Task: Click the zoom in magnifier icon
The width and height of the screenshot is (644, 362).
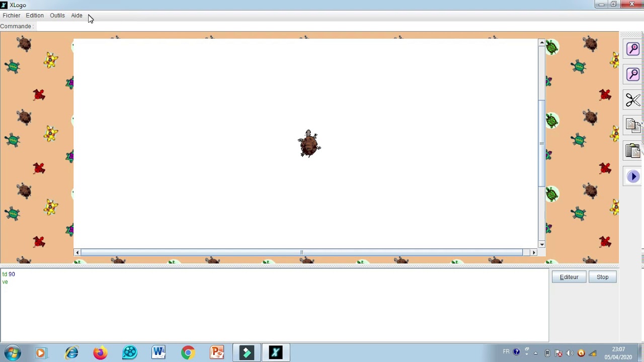Action: 633,49
